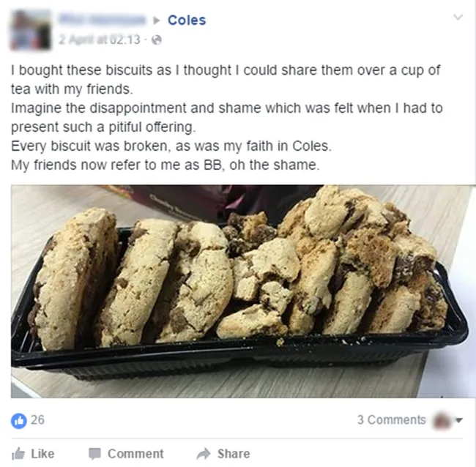This screenshot has height=467, width=476.
Task: Select the Share button text
Action: point(234,454)
